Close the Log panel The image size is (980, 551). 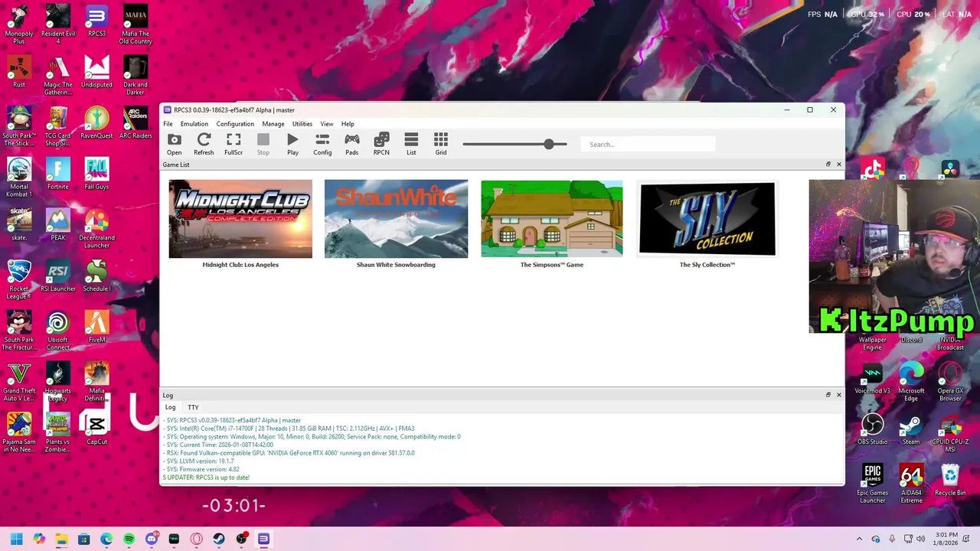tap(838, 395)
